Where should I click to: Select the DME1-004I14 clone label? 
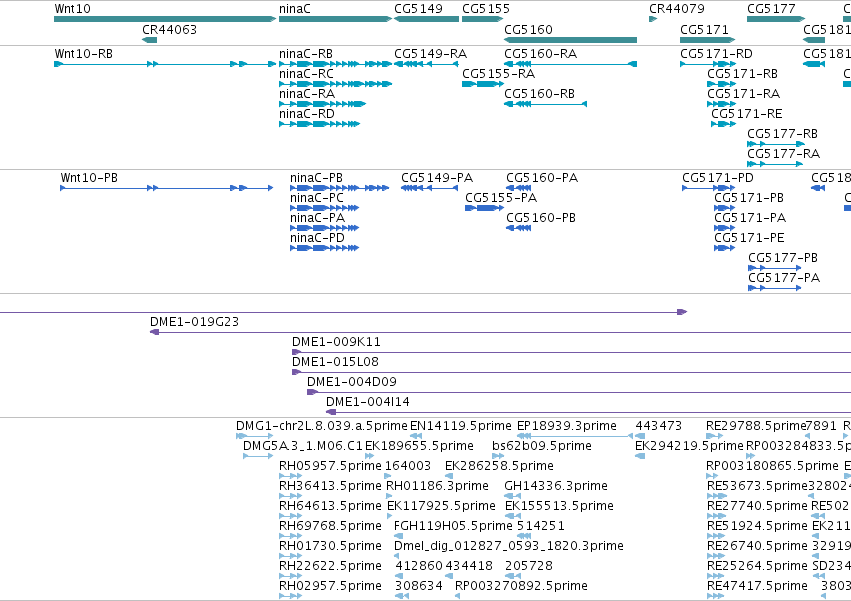[x=367, y=402]
